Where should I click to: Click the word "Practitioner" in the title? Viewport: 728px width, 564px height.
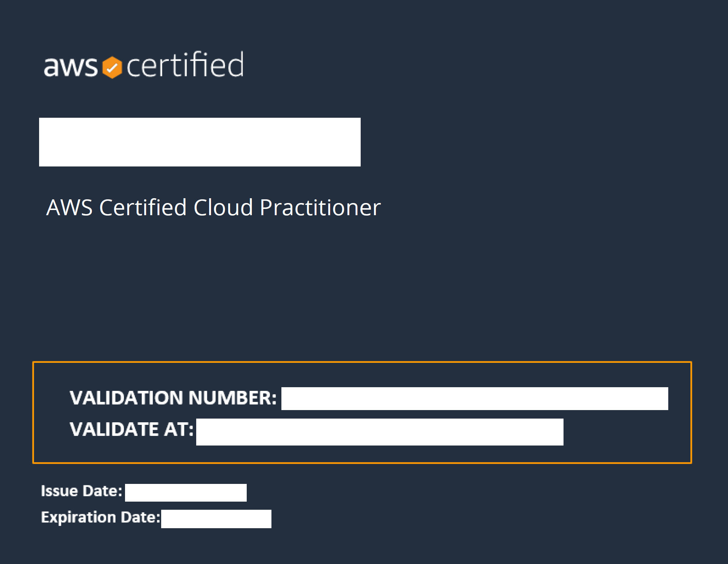(320, 207)
